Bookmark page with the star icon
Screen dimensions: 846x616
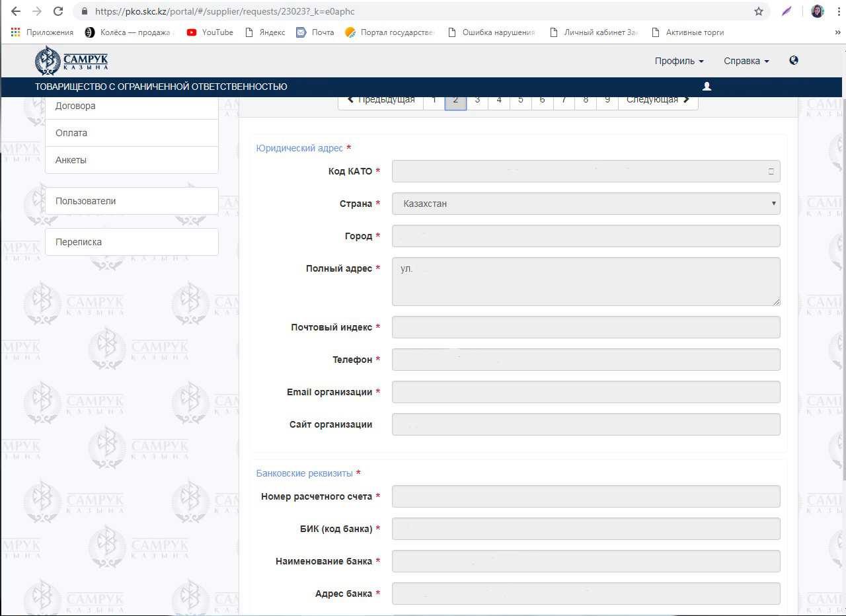(x=759, y=11)
